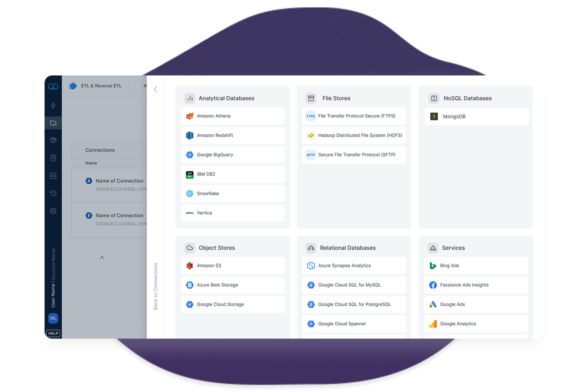
Task: Open the cube packages sidebar icon
Action: (x=53, y=140)
